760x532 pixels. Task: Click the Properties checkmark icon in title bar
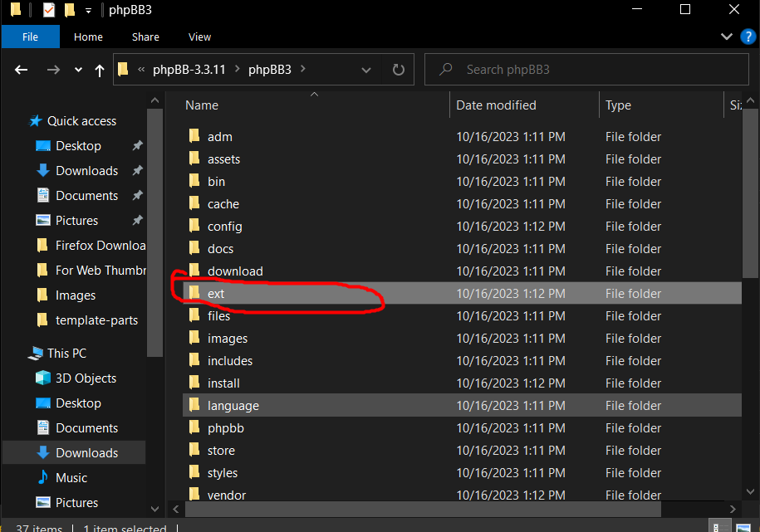pyautogui.click(x=49, y=10)
